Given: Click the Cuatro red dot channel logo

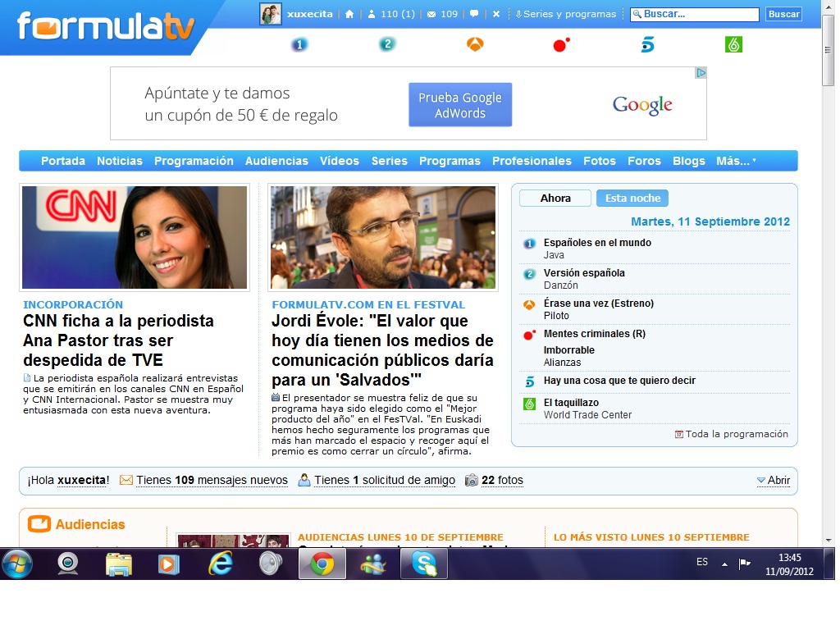Looking at the screenshot, I should [x=561, y=44].
